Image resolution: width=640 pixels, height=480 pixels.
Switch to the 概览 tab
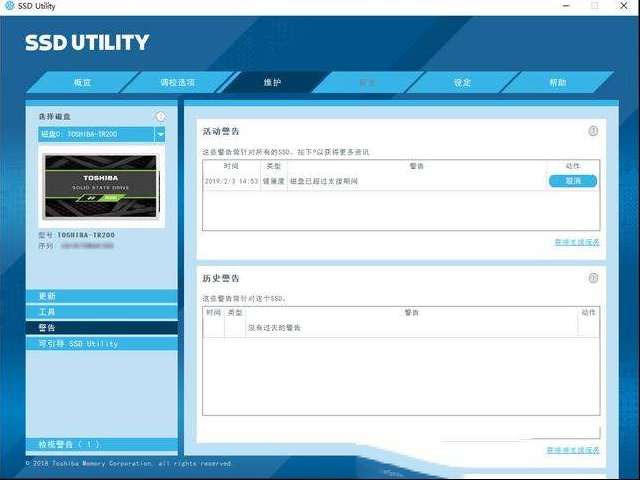click(82, 82)
